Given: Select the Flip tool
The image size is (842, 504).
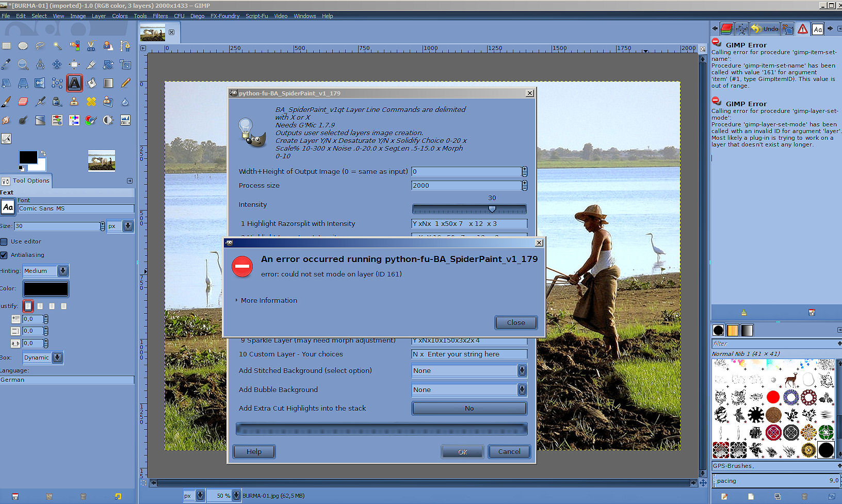Looking at the screenshot, I should pos(40,83).
